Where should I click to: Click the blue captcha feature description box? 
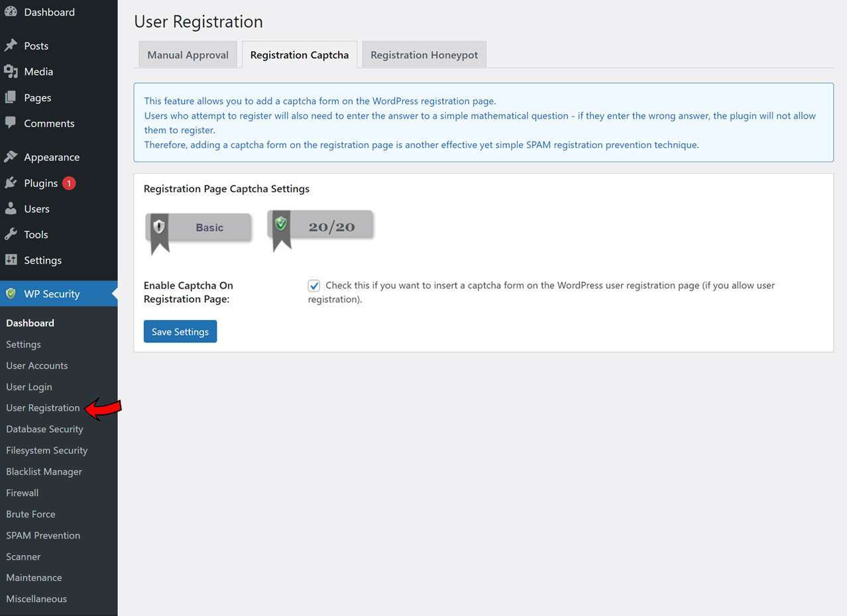[x=484, y=123]
